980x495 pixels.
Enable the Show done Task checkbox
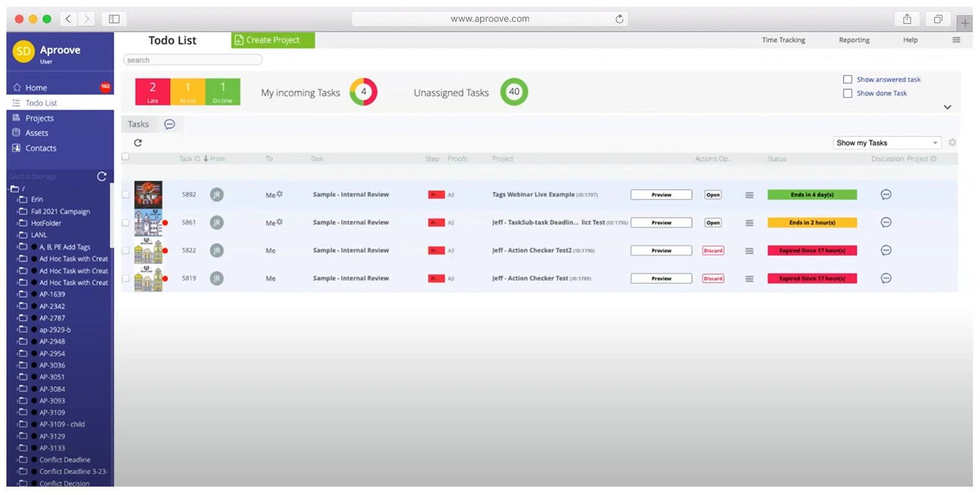tap(848, 94)
